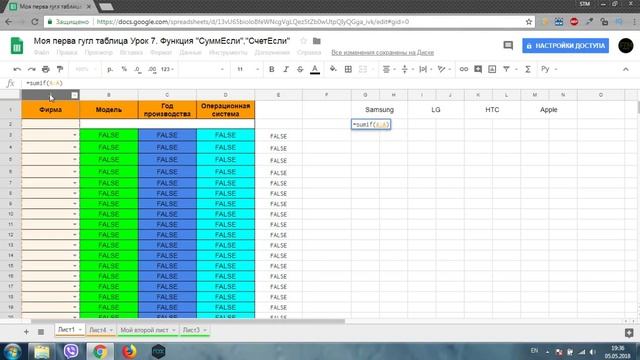Open the fill color picker
The height and width of the screenshot is (360, 640).
click(x=333, y=69)
